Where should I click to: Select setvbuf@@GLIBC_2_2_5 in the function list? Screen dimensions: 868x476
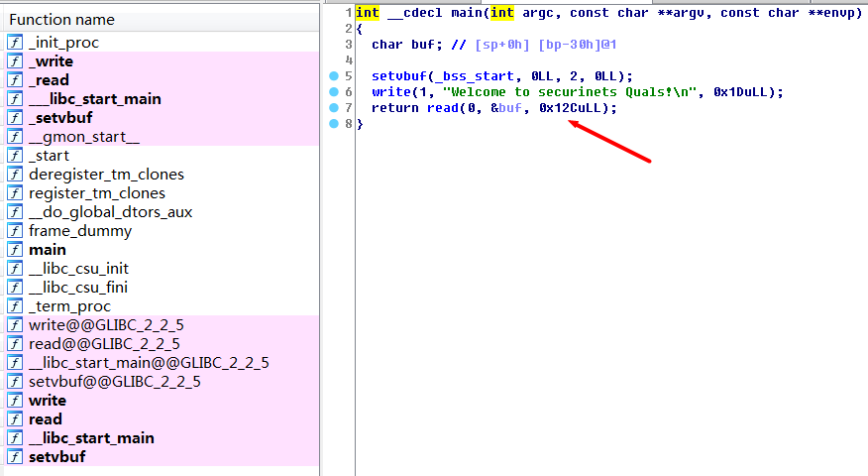pos(115,382)
